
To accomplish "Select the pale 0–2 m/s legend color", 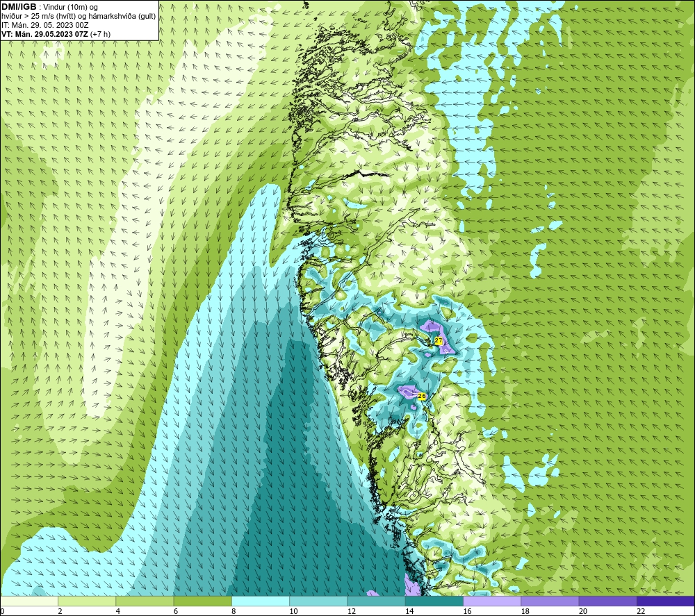I will pyautogui.click(x=29, y=601).
